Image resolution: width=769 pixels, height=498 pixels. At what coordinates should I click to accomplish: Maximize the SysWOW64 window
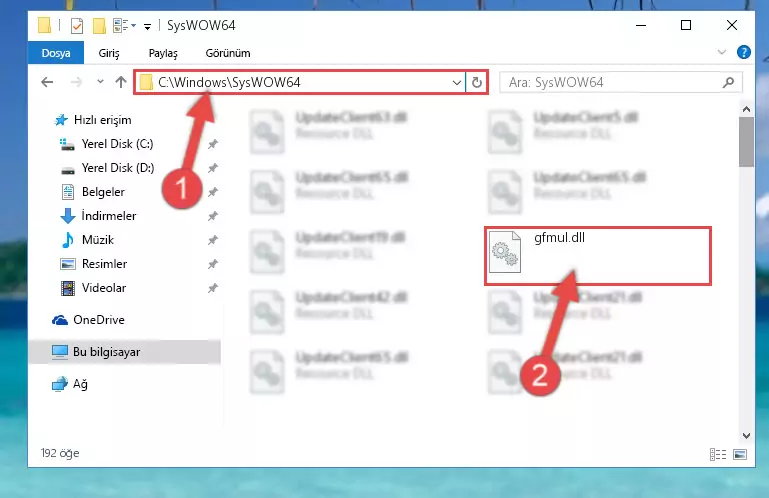pos(686,25)
